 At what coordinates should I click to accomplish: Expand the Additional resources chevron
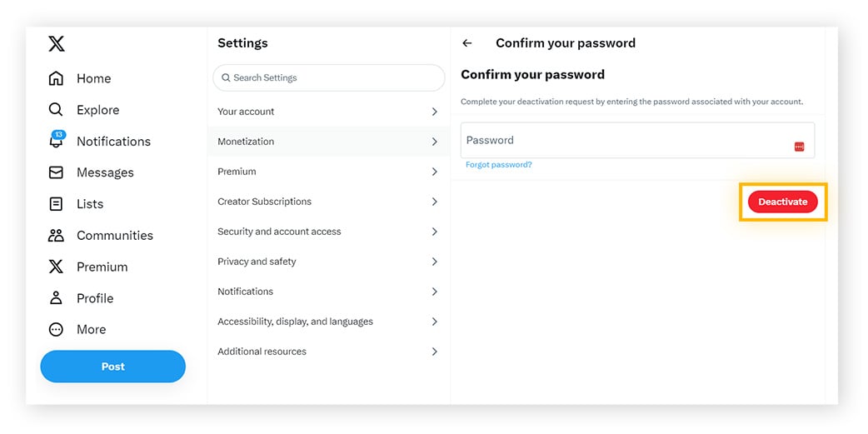tap(434, 352)
